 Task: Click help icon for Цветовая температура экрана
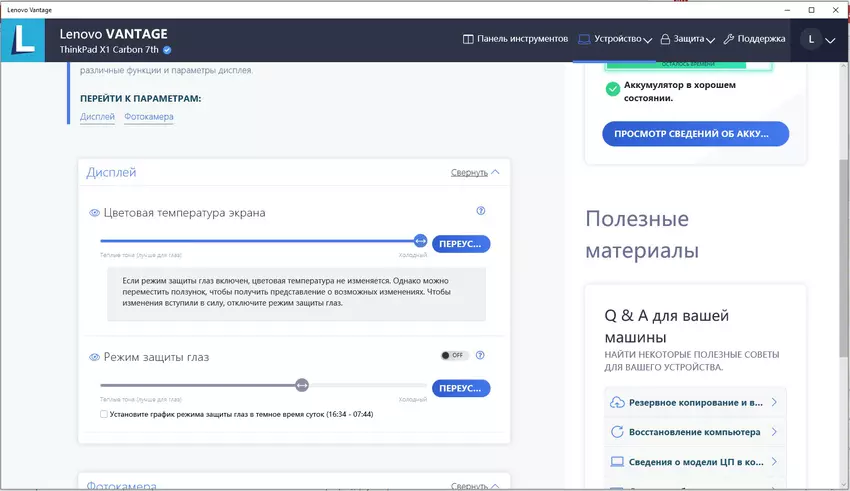click(x=481, y=211)
